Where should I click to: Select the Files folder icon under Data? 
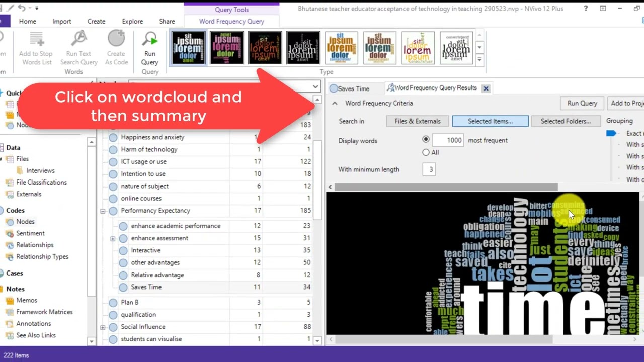point(10,159)
